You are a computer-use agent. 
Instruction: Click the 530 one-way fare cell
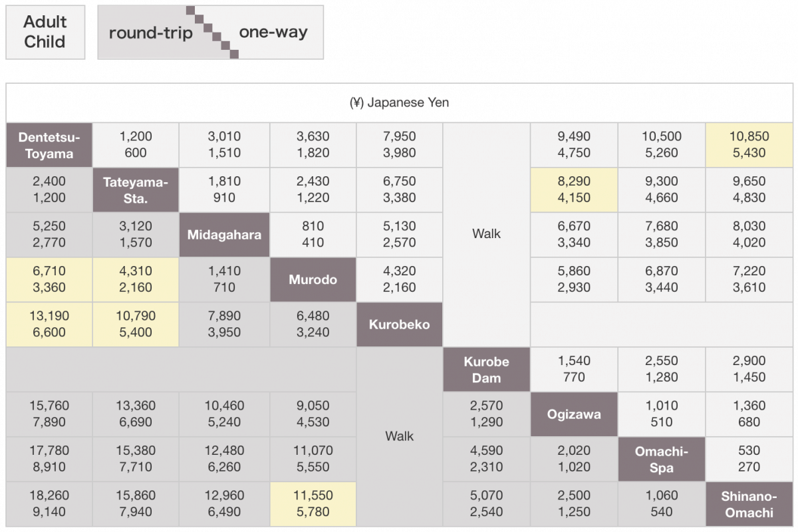[x=749, y=459]
